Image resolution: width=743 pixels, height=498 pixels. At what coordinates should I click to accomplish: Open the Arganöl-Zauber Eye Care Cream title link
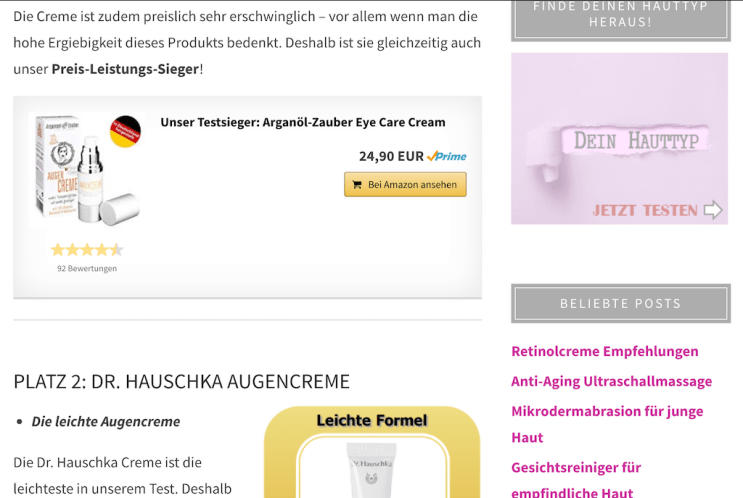[303, 122]
